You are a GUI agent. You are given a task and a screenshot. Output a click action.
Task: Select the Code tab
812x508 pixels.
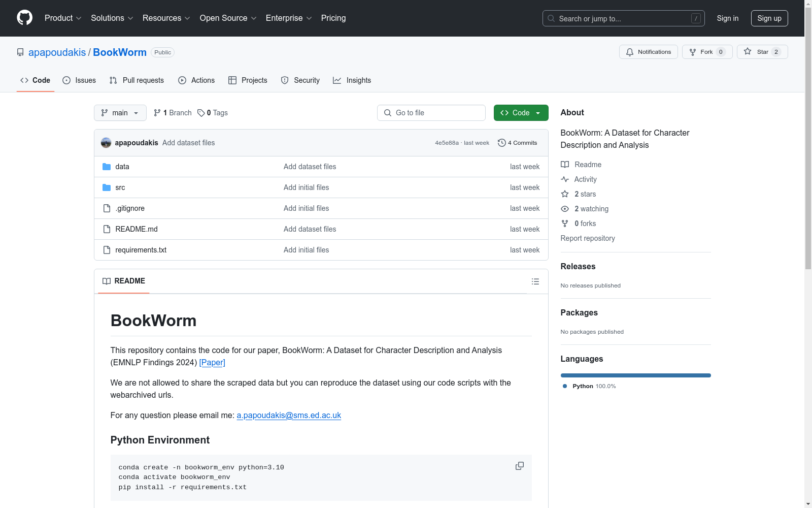click(x=36, y=80)
